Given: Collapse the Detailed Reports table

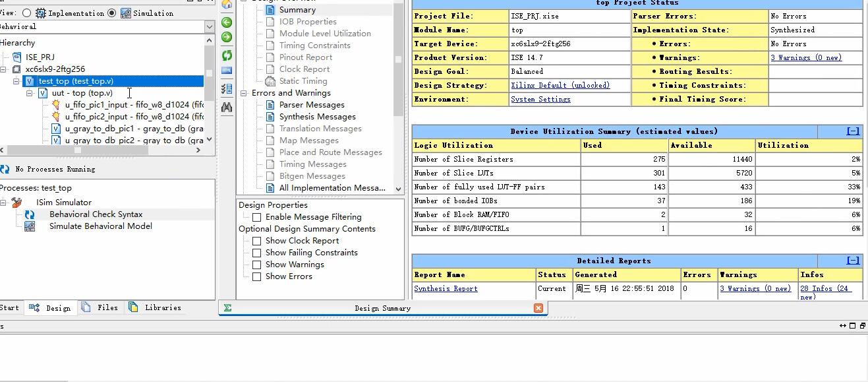Looking at the screenshot, I should pyautogui.click(x=853, y=261).
